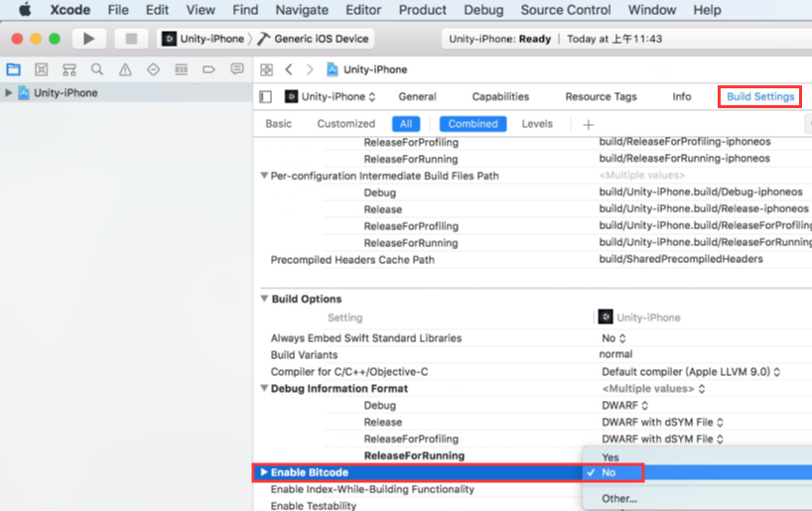
Task: Go back in editor history
Action: pos(289,69)
